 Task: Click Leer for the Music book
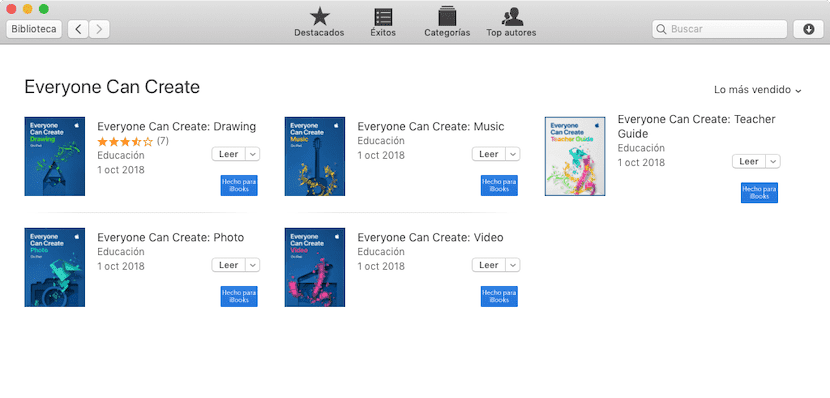pos(489,154)
